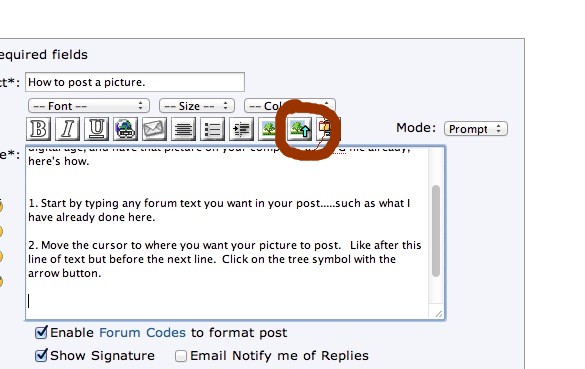Click the Underline formatting button

(x=97, y=129)
